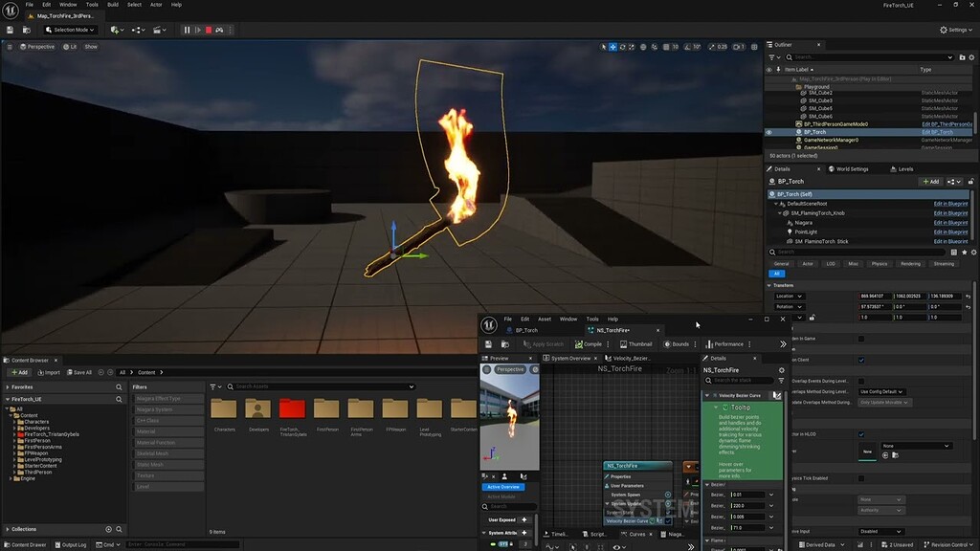Collapse the Bezier section in the Niagara Details

[706, 484]
